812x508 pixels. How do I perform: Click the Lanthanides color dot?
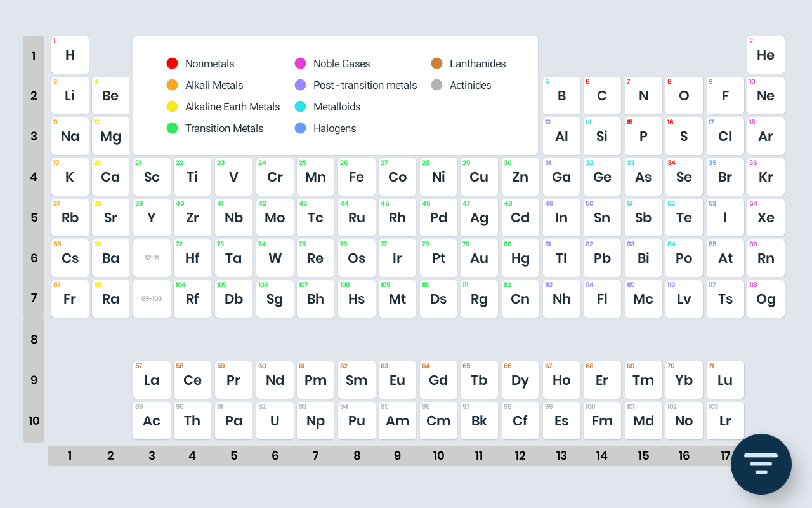pyautogui.click(x=436, y=63)
